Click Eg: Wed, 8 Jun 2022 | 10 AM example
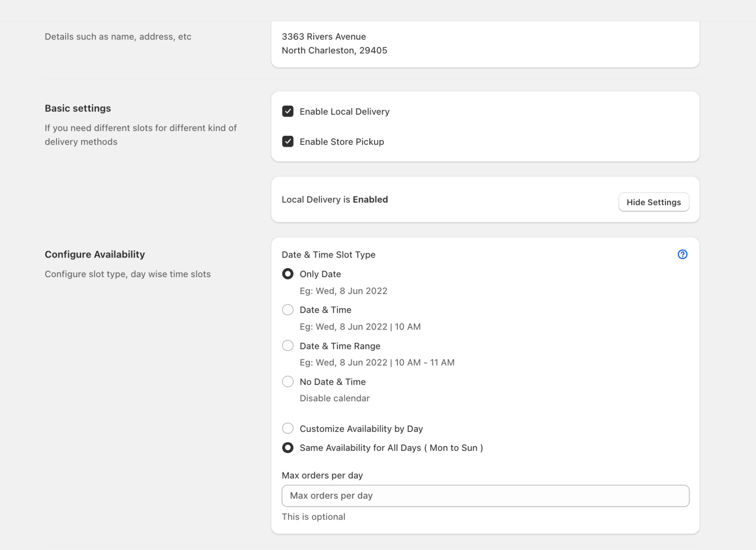Viewport: 756px width, 550px height. (360, 327)
